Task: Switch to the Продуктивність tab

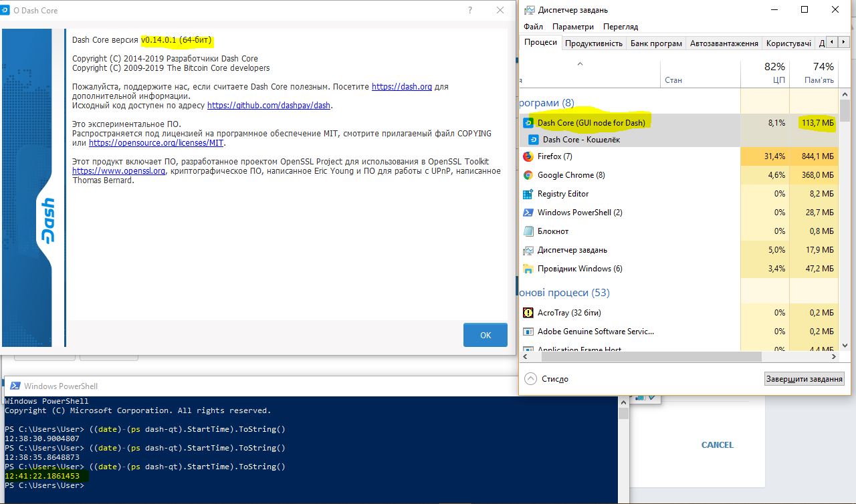Action: point(594,43)
